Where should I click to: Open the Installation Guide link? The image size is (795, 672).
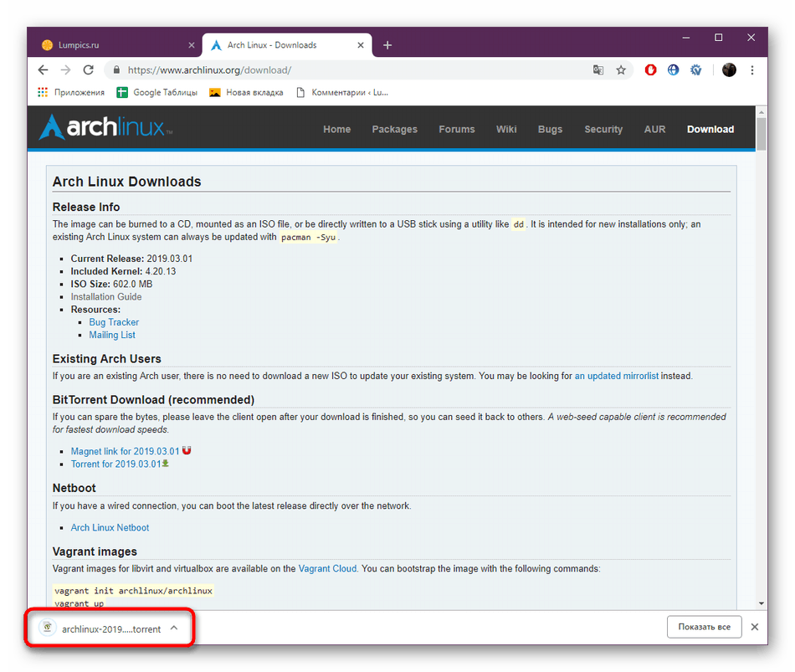[x=106, y=297]
